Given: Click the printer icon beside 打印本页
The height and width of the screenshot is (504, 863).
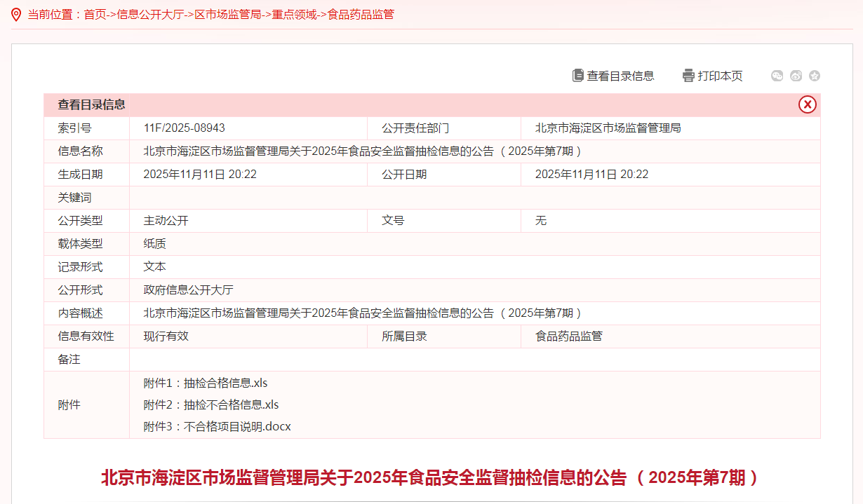Looking at the screenshot, I should click(688, 76).
